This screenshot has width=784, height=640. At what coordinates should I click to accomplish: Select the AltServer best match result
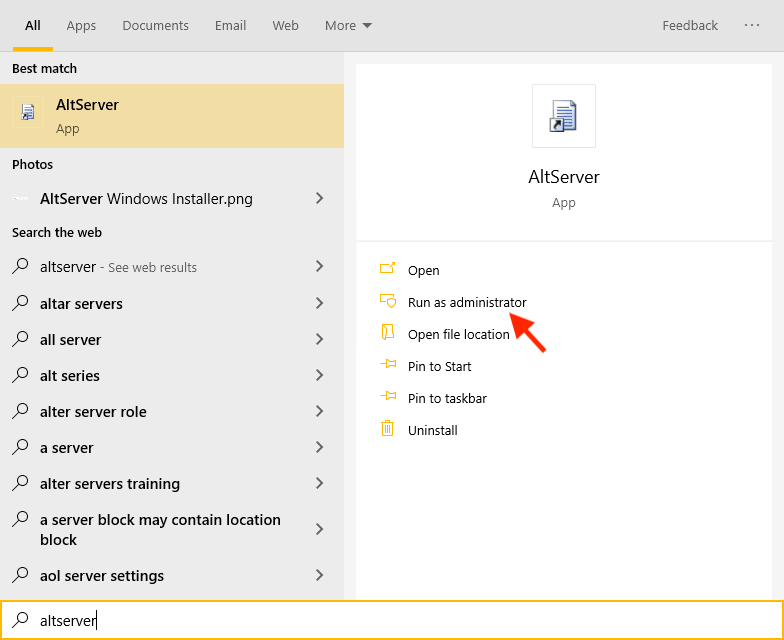(x=172, y=116)
